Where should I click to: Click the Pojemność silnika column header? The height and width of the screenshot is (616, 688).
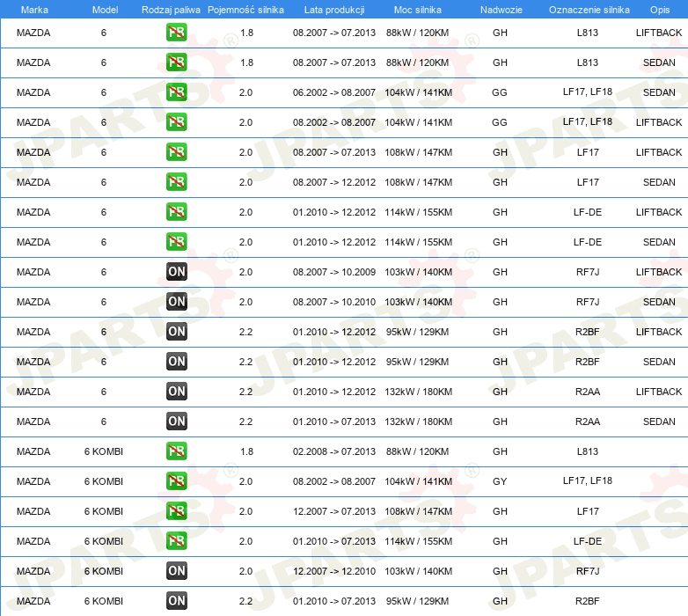[x=245, y=10]
